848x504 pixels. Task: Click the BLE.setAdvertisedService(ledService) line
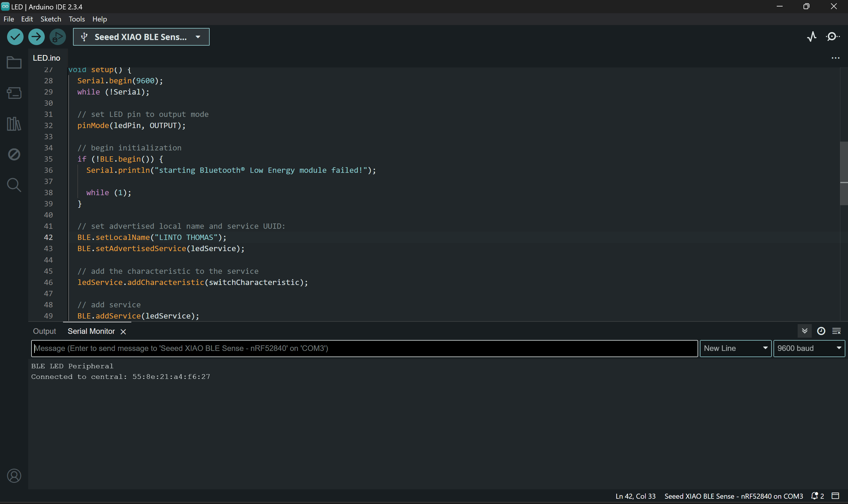161,248
